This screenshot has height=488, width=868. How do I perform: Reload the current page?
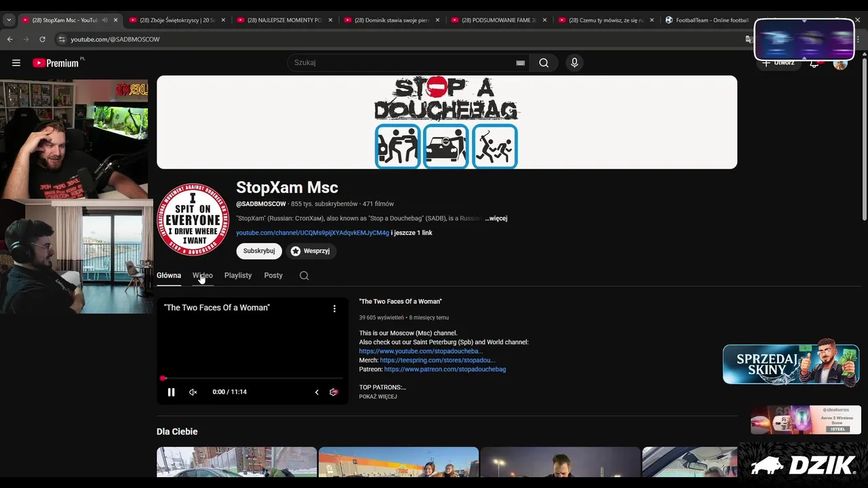[x=42, y=39]
